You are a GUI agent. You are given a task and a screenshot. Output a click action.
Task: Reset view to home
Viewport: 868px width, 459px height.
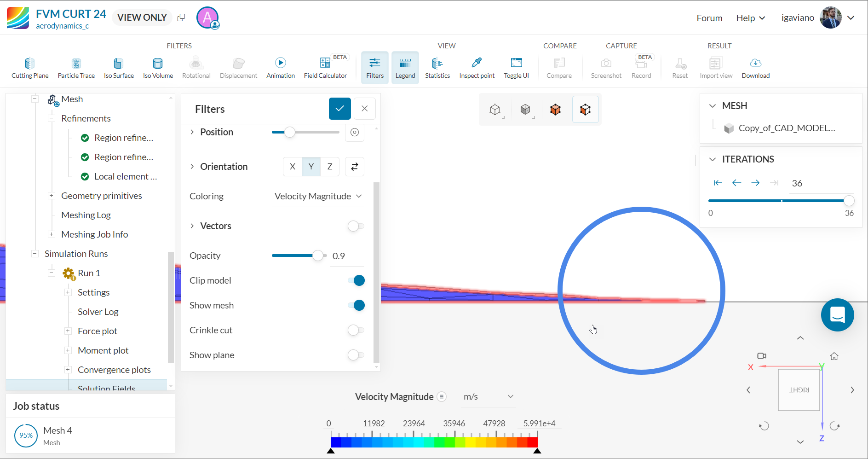click(x=834, y=356)
